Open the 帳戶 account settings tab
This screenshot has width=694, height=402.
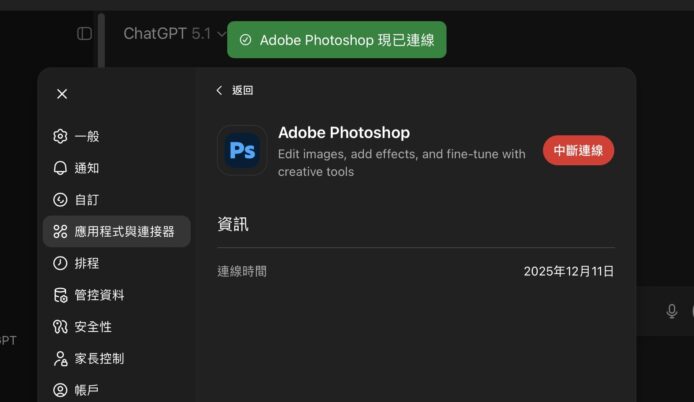pos(87,390)
